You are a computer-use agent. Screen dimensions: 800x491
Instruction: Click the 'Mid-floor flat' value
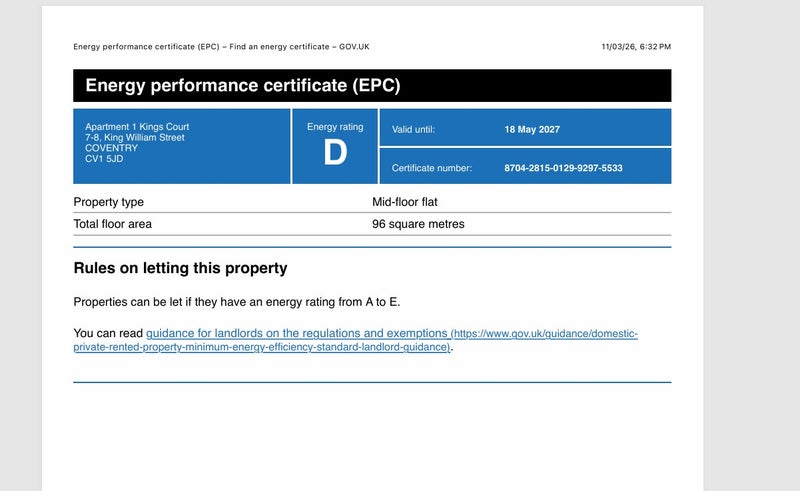click(x=405, y=202)
